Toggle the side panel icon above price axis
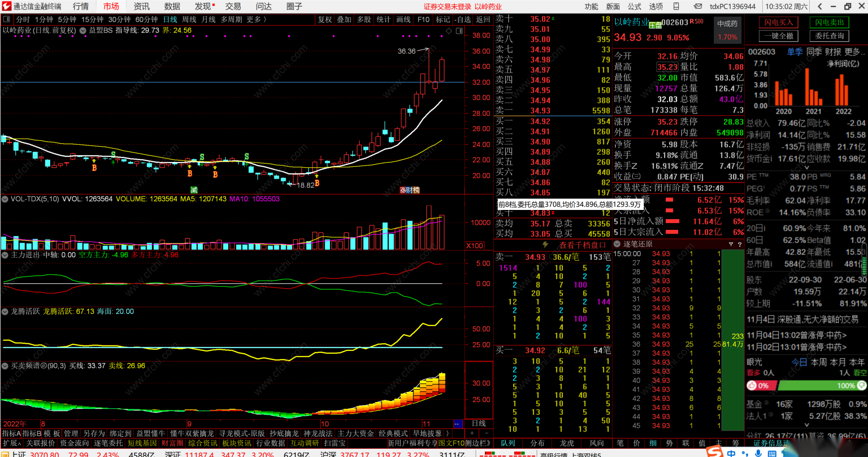Screen dimensions: 868x457 [459, 31]
